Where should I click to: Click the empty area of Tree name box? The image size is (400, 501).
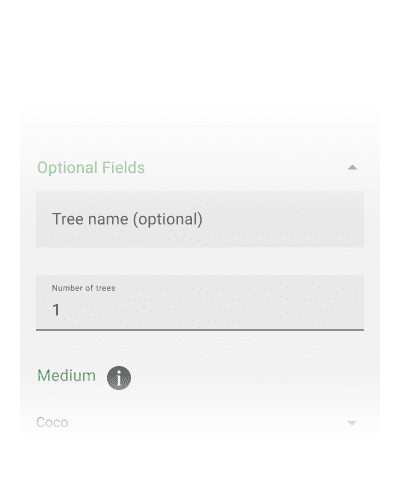pos(283,219)
